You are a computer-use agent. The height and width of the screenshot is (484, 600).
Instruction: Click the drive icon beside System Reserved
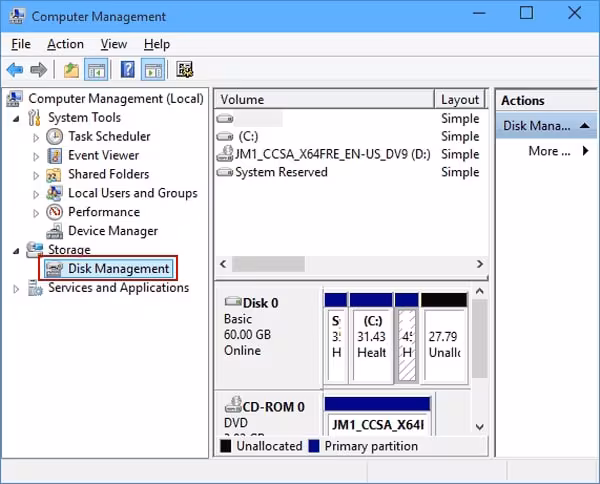225,172
